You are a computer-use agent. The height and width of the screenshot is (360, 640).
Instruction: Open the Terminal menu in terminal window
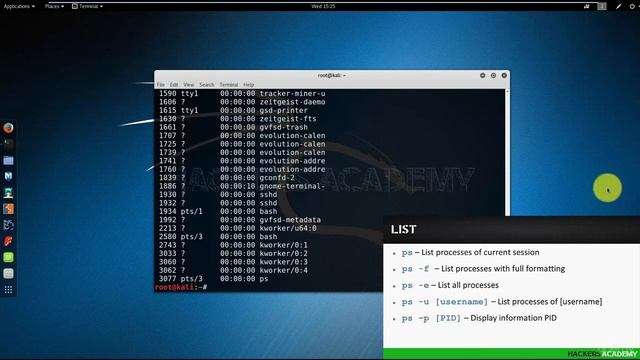229,84
